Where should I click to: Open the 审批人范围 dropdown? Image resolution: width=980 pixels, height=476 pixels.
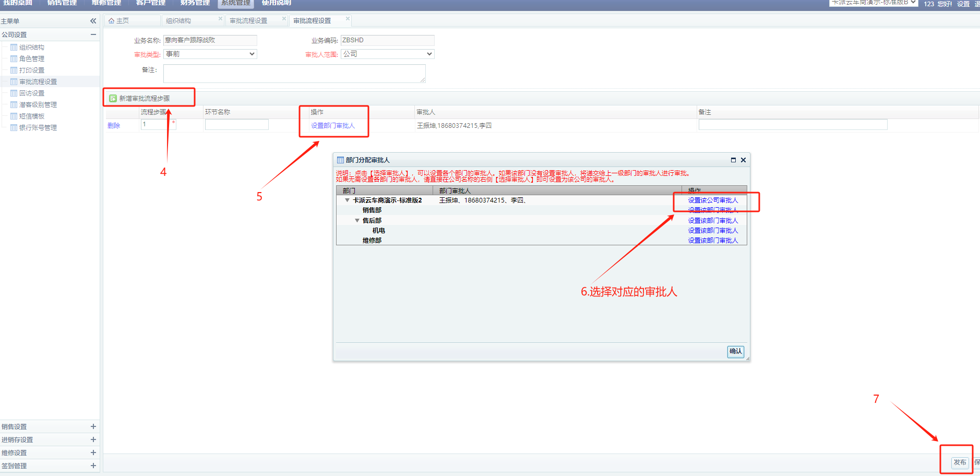387,54
